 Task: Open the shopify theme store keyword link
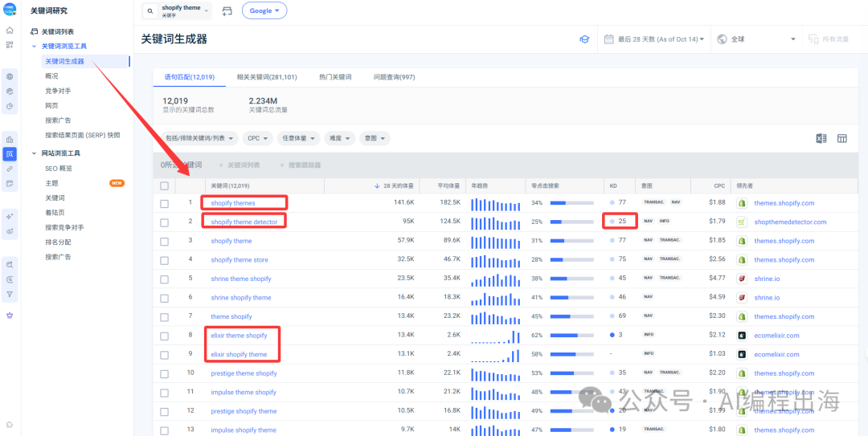[x=240, y=259]
